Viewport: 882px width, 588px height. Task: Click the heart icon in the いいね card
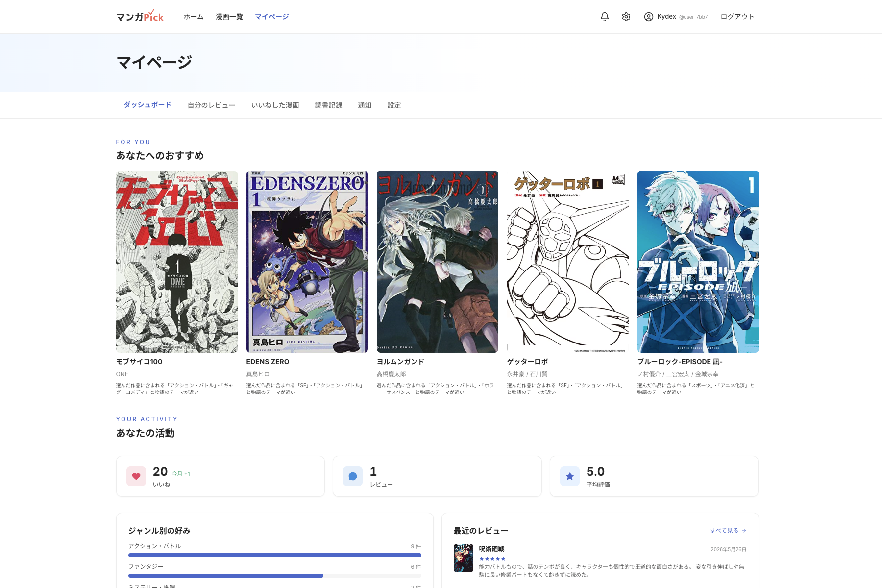click(x=136, y=476)
